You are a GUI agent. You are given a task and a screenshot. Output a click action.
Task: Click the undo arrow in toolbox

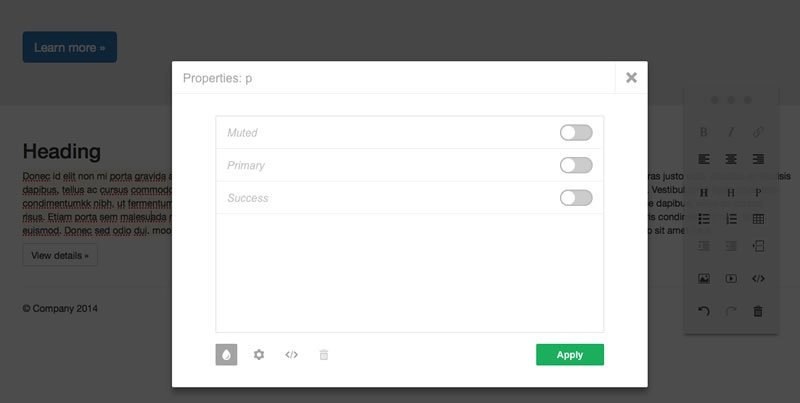[x=704, y=311]
